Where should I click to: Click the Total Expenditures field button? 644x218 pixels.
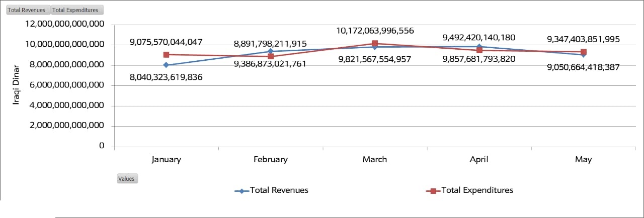[77, 10]
